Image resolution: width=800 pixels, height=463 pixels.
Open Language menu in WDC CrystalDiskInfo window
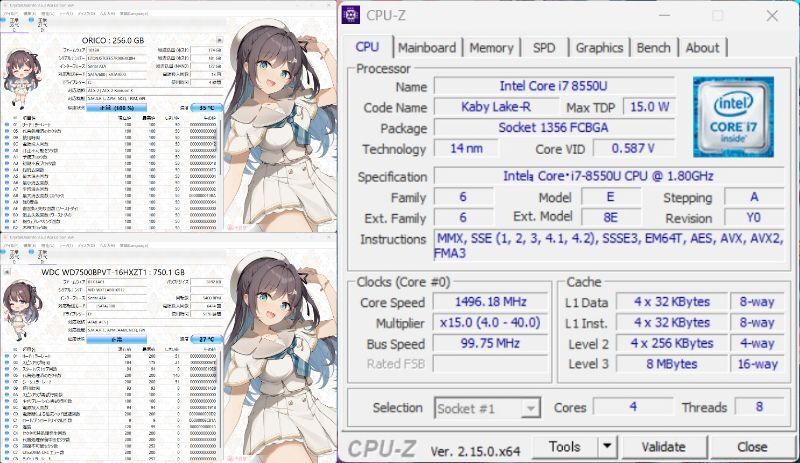coord(134,246)
